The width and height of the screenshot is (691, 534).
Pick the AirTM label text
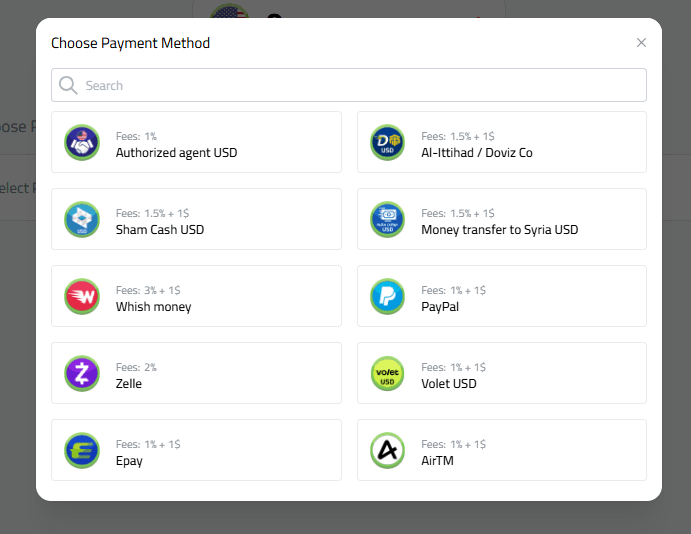coord(437,461)
